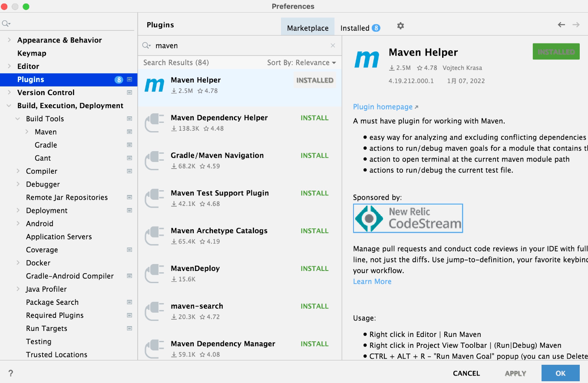Open search history magnifier in plugin search
The width and height of the screenshot is (588, 383).
pos(146,46)
